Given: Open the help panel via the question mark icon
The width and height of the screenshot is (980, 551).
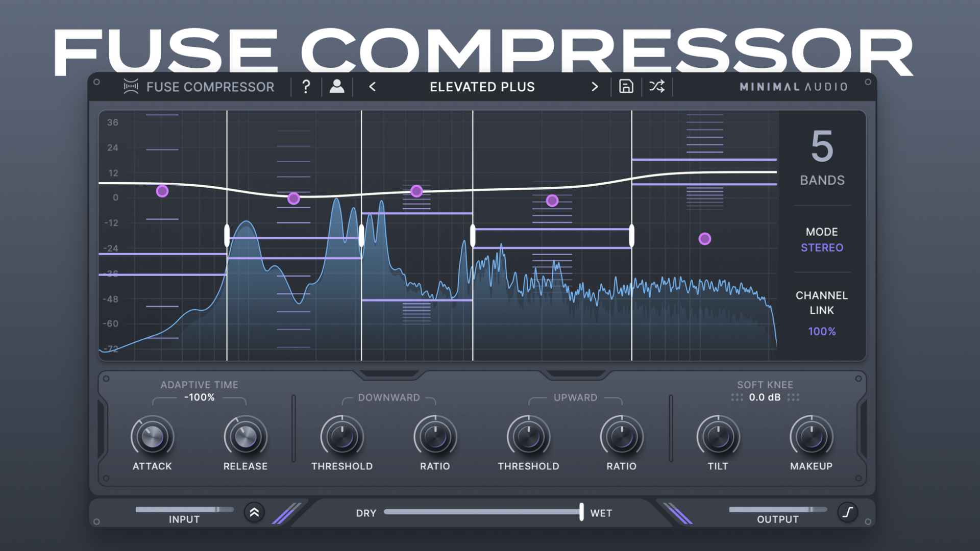Looking at the screenshot, I should click(306, 87).
